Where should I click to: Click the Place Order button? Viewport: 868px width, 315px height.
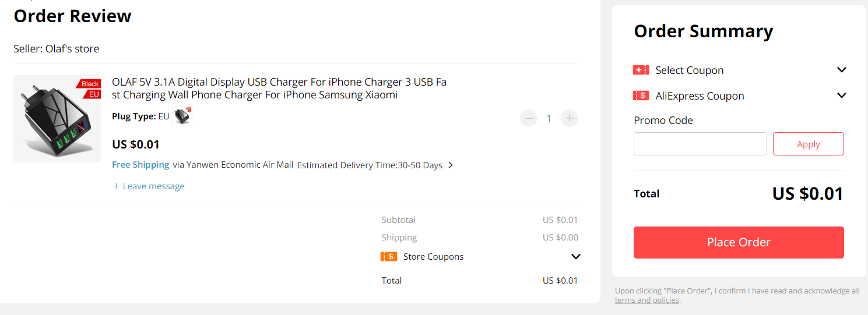[x=739, y=242]
